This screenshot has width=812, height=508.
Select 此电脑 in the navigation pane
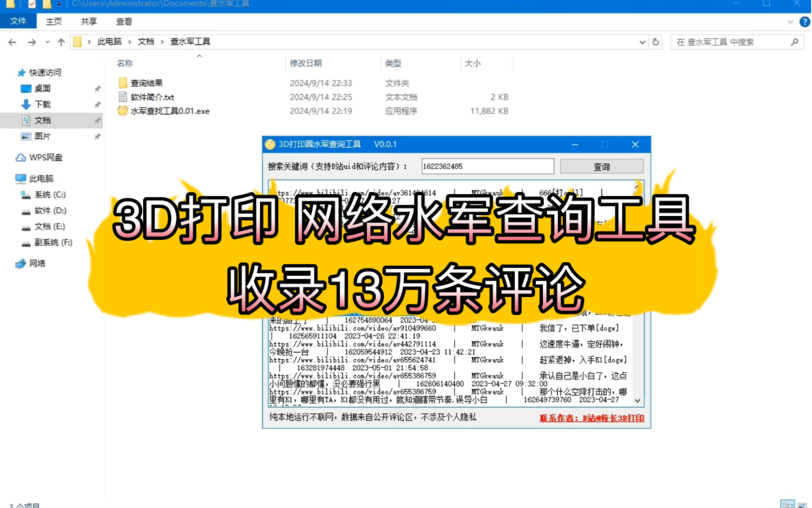[41, 178]
